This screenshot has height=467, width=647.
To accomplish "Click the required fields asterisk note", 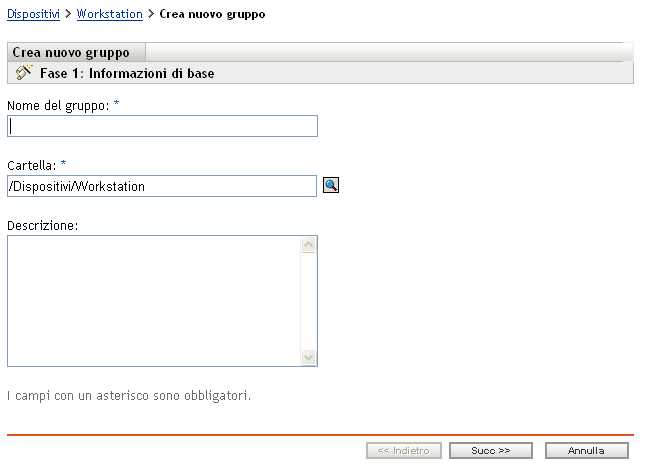I will click(128, 395).
